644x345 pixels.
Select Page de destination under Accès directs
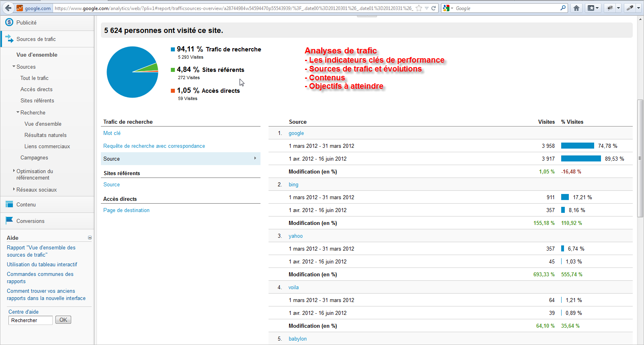(126, 210)
